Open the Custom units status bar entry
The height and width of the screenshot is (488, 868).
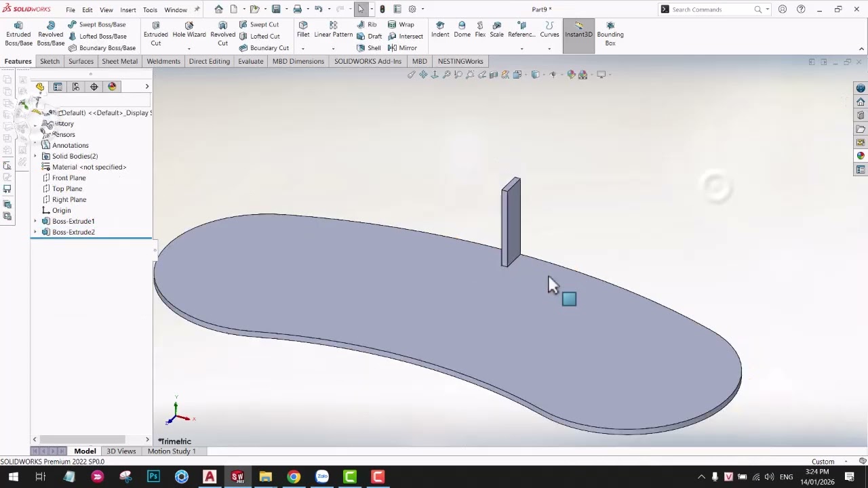(823, 462)
